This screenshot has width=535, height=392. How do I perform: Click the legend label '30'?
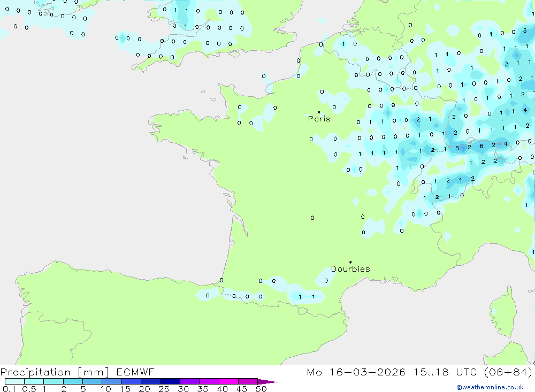(x=183, y=389)
